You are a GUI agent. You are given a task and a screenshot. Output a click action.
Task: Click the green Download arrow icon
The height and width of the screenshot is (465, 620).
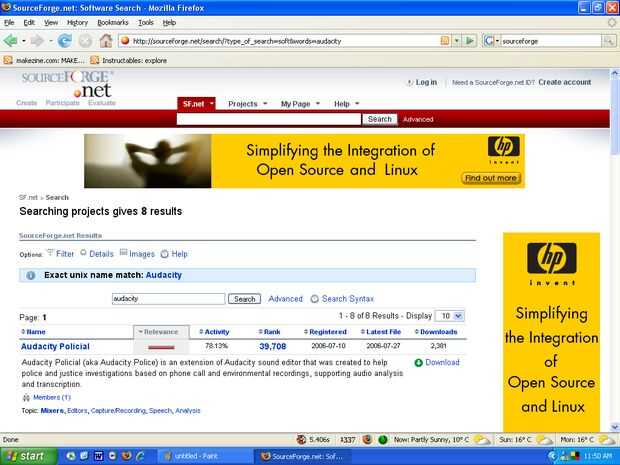coord(418,363)
